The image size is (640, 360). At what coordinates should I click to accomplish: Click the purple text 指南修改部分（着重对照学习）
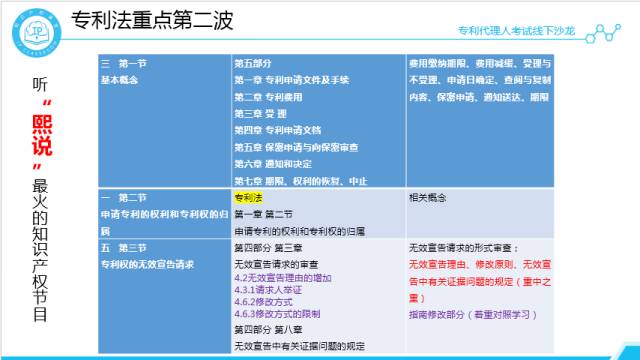(x=473, y=315)
